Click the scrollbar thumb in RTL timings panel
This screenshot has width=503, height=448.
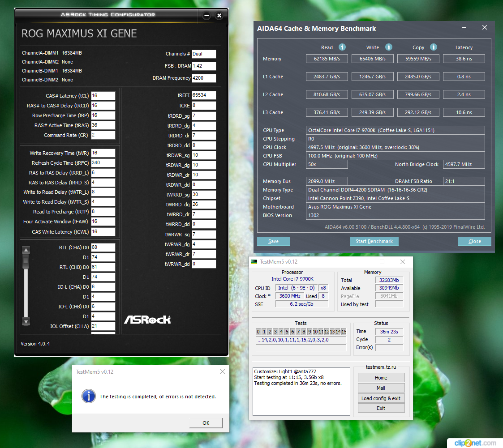[26, 262]
